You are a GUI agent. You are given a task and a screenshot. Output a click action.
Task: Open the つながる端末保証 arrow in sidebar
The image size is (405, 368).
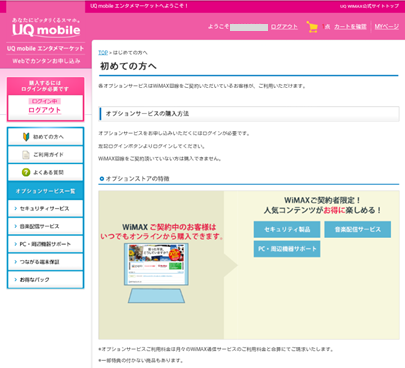[x=15, y=262]
